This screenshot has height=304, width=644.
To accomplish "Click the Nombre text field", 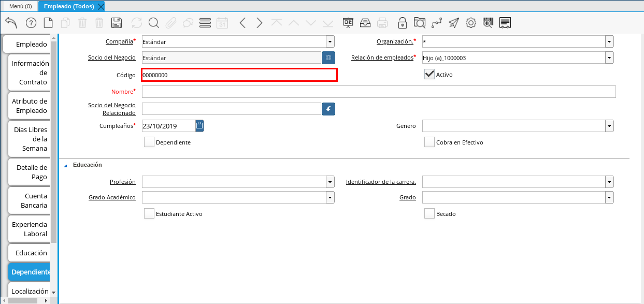I will [x=378, y=92].
